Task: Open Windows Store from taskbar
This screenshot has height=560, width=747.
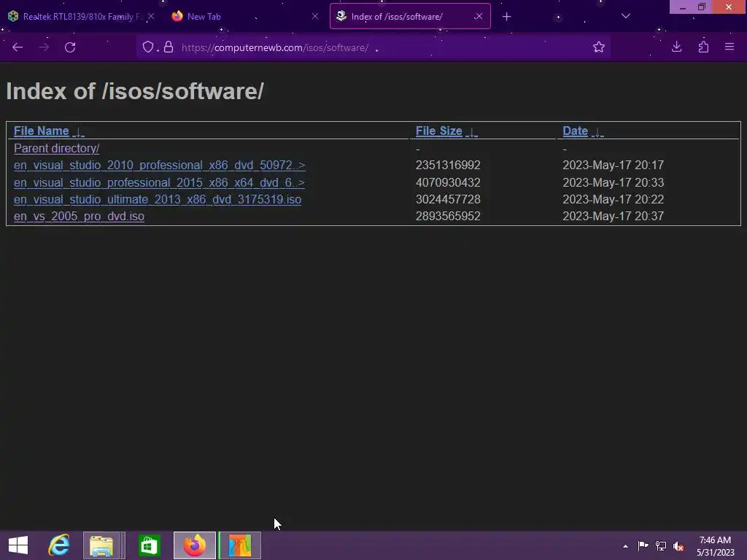Action: click(x=149, y=545)
